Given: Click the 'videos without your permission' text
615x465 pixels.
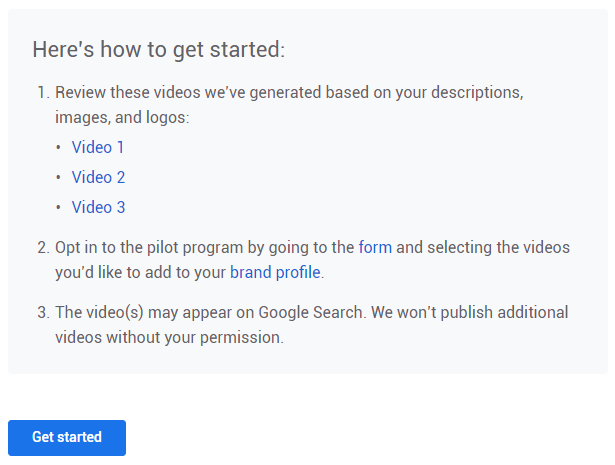Looking at the screenshot, I should click(169, 337).
